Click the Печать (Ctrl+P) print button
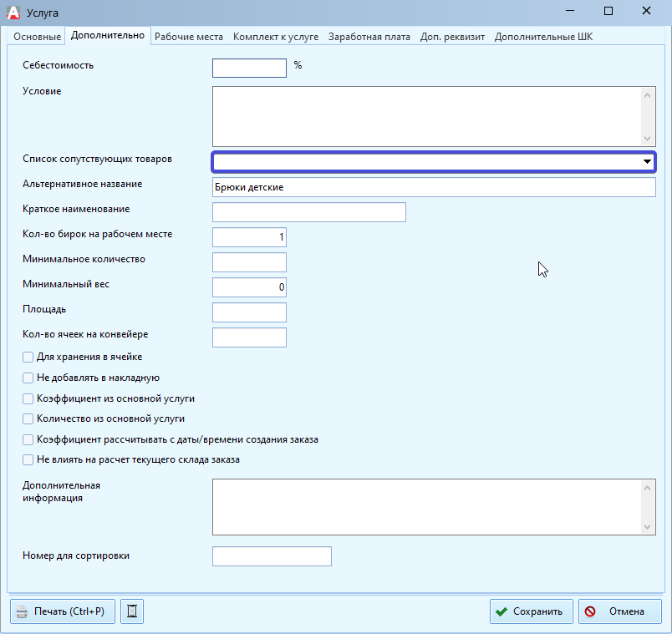This screenshot has width=672, height=634. pyautogui.click(x=63, y=611)
